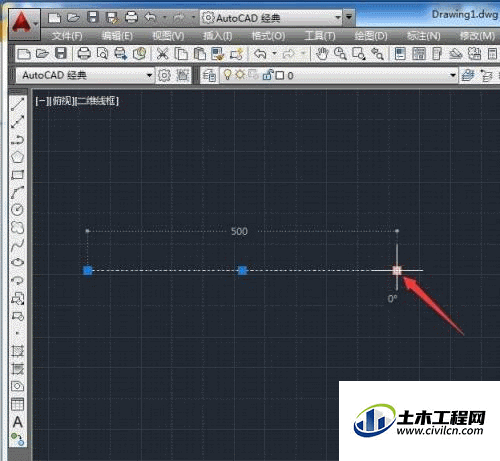Open the 文件(F) menu
This screenshot has height=461, width=500.
pos(67,36)
